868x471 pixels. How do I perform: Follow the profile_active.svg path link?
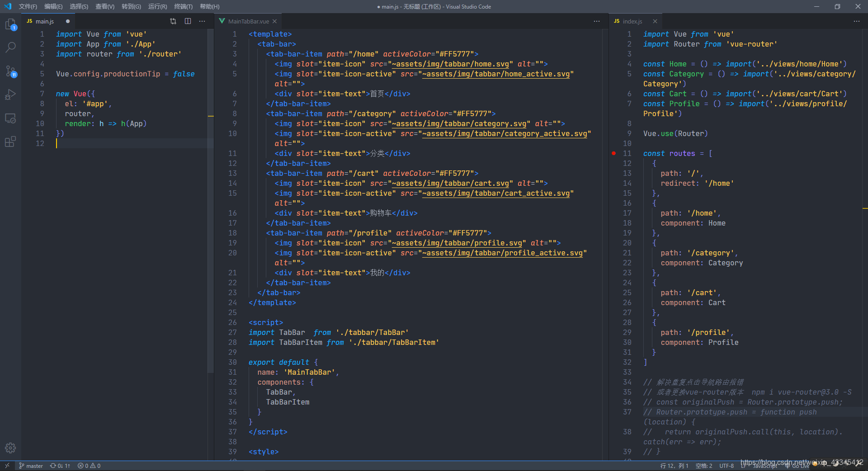pos(502,253)
